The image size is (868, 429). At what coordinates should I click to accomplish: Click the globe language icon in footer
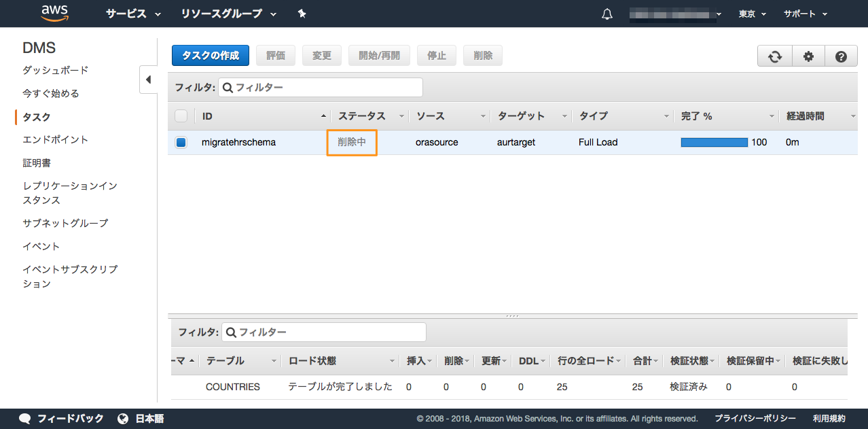tap(123, 419)
